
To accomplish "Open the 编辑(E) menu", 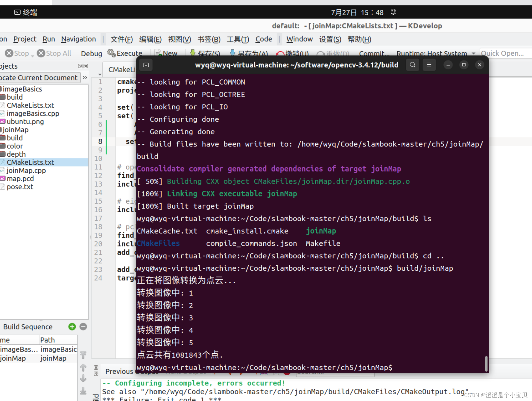I will tap(150, 39).
